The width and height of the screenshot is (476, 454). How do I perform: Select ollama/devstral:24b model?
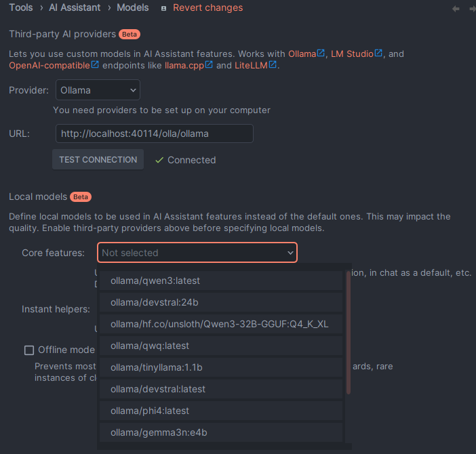[x=221, y=302]
